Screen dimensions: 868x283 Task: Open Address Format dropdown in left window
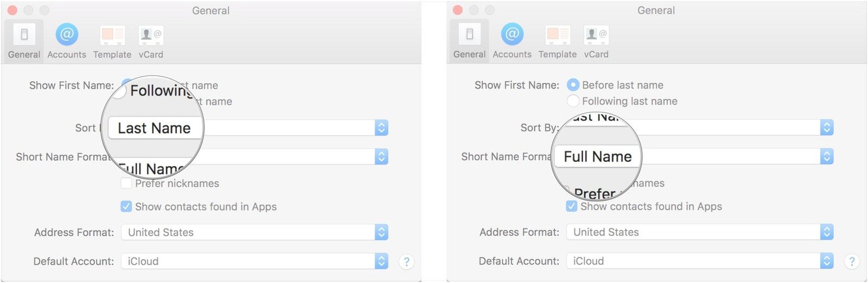(381, 232)
